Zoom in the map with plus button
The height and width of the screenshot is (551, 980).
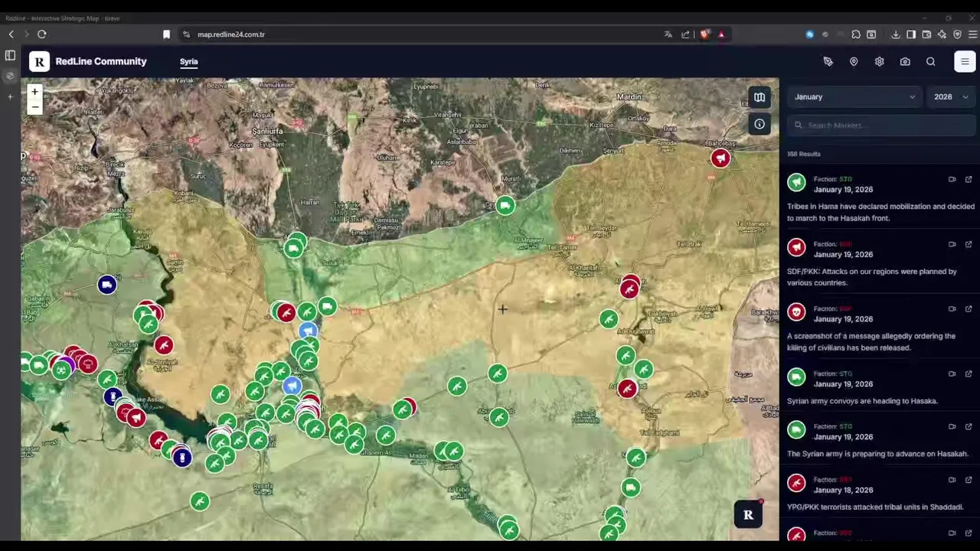tap(34, 92)
